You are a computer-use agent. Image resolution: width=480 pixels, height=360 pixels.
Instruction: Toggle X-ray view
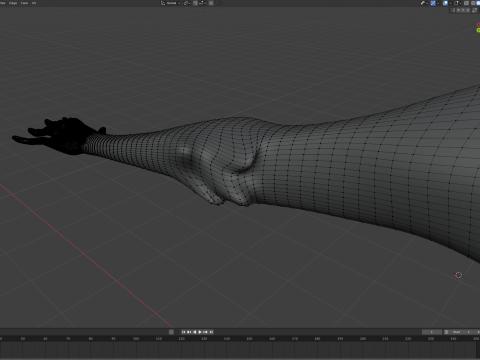pos(466,3)
